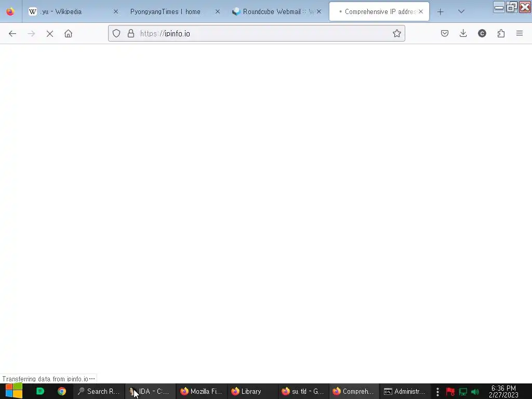
Task: Open the Extensions puzzle icon
Action: point(501,34)
